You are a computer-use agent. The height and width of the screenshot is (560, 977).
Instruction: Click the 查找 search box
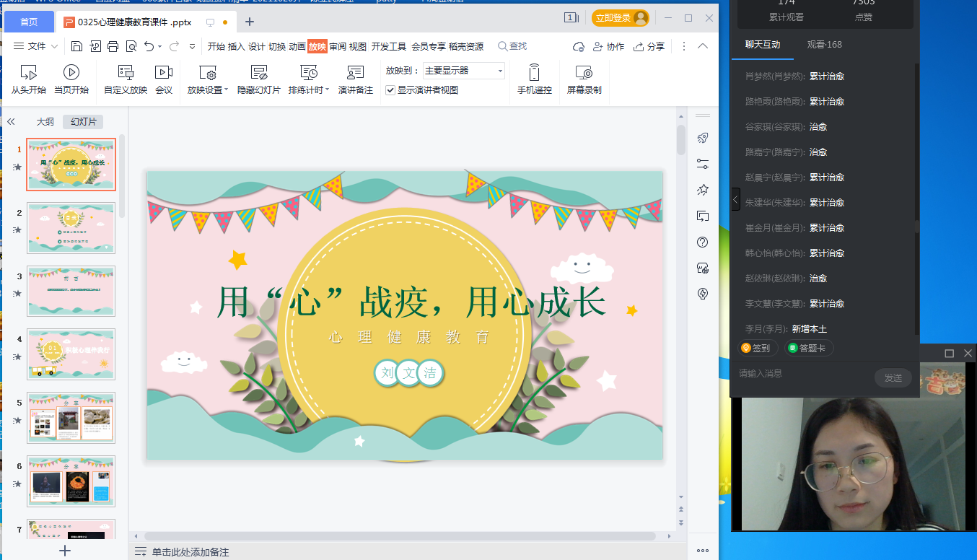[512, 46]
